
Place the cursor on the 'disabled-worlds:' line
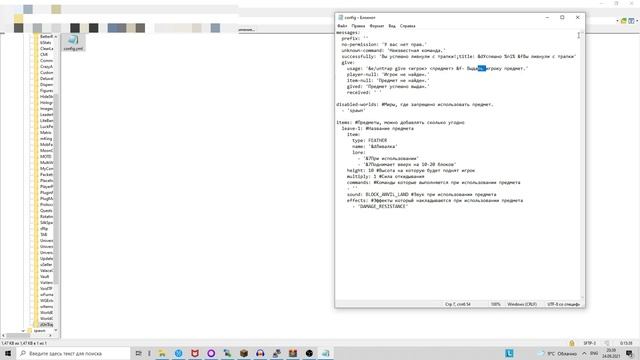click(x=415, y=104)
